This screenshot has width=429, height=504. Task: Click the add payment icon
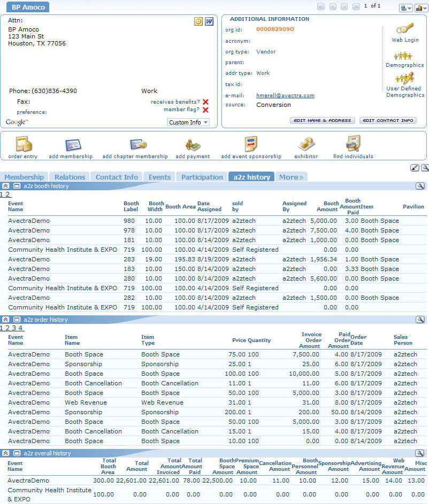click(x=192, y=144)
